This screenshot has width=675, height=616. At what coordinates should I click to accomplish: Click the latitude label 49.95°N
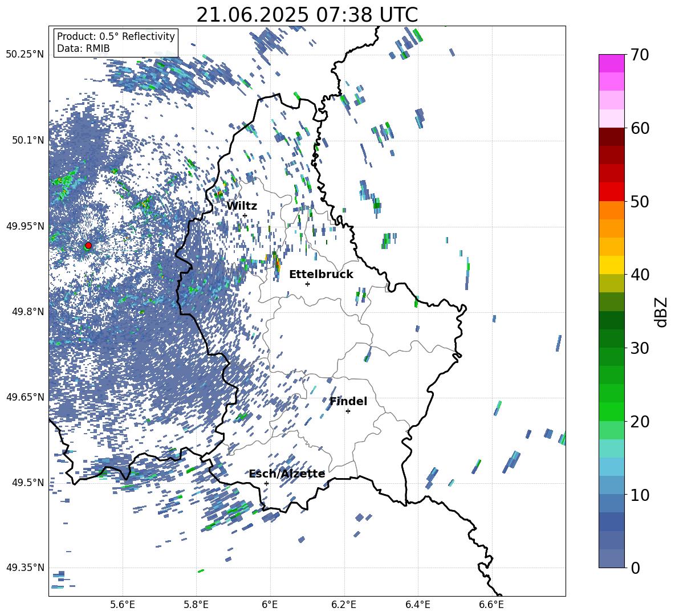coord(25,226)
